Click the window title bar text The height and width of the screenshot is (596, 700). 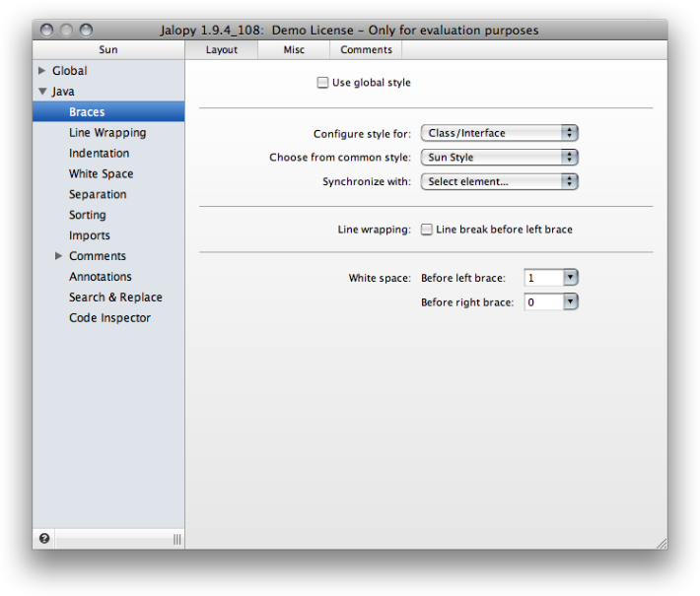349,30
